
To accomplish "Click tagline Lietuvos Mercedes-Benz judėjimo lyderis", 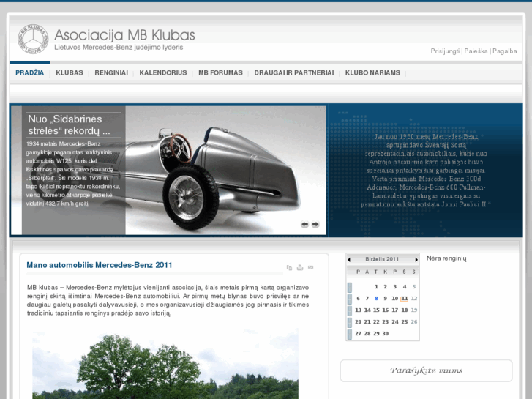I will tap(119, 47).
